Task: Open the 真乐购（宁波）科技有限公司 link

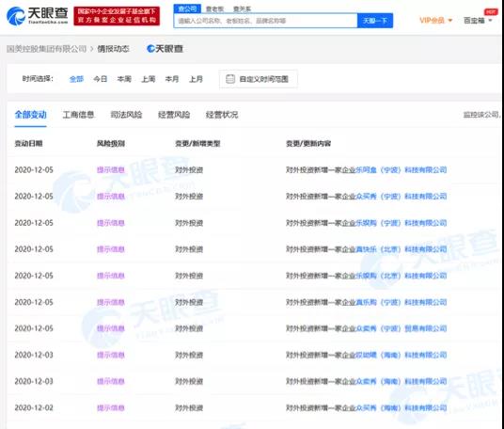Action: pos(402,302)
